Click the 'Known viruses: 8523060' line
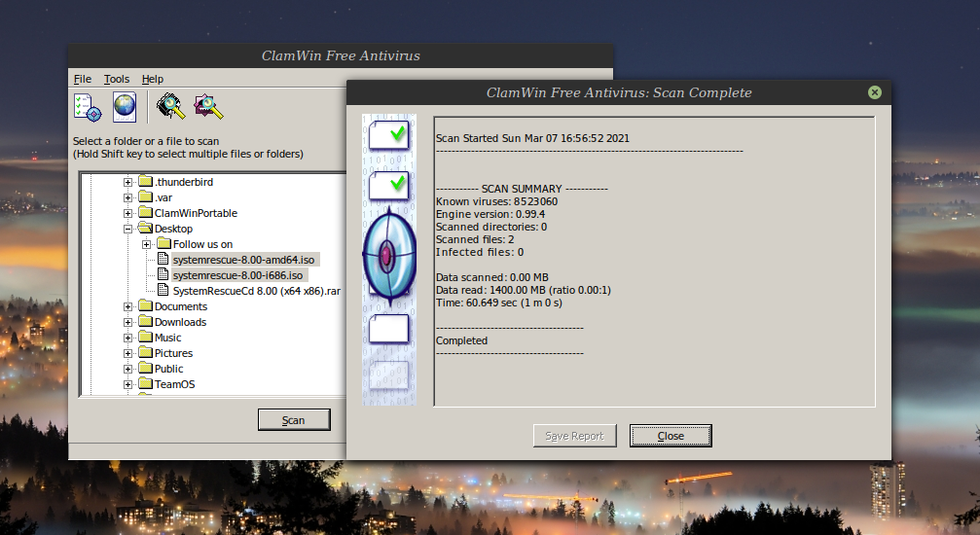The height and width of the screenshot is (535, 980). pos(497,201)
